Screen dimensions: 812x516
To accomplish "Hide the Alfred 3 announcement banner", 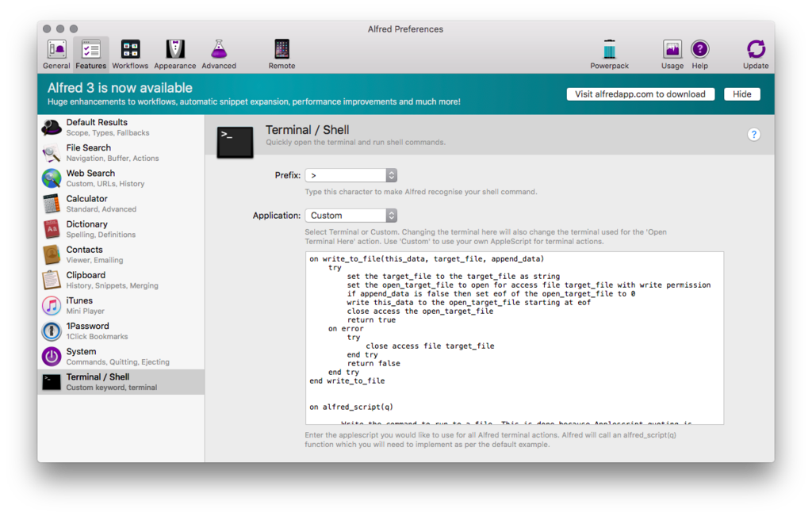I will pos(742,94).
